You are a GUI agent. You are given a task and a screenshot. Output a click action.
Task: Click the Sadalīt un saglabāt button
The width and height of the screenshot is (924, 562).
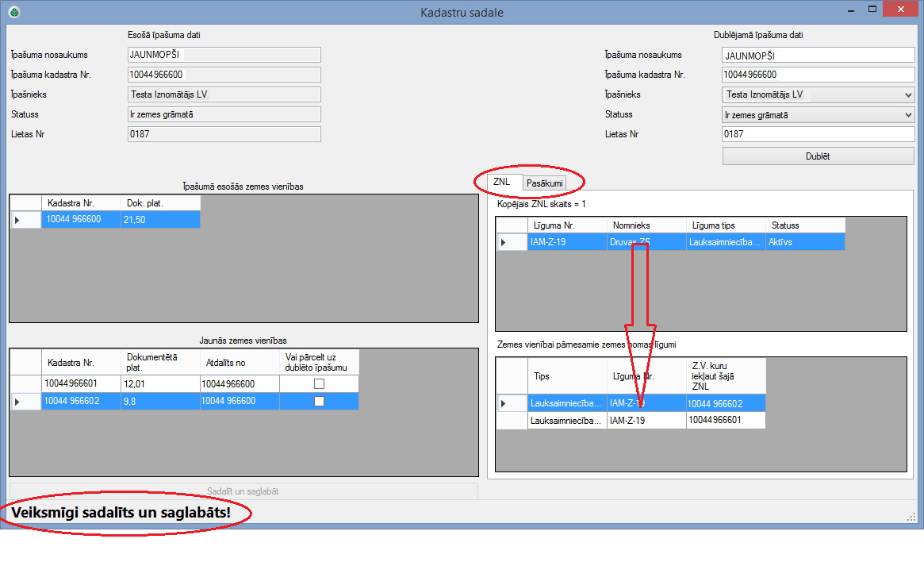(243, 491)
